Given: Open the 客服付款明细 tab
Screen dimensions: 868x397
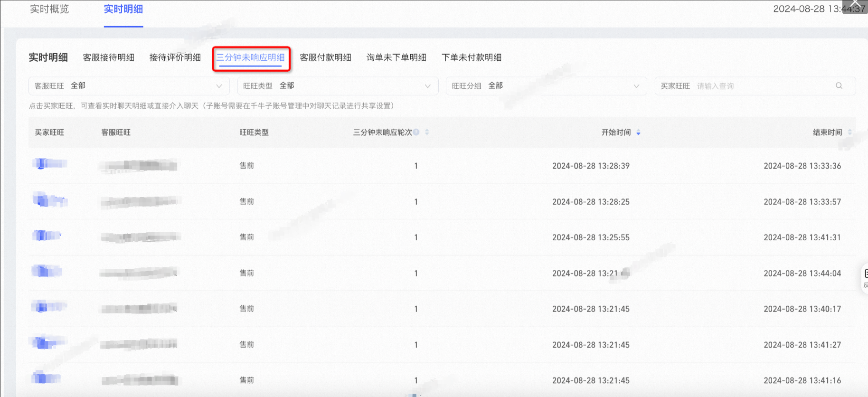Looking at the screenshot, I should point(326,57).
